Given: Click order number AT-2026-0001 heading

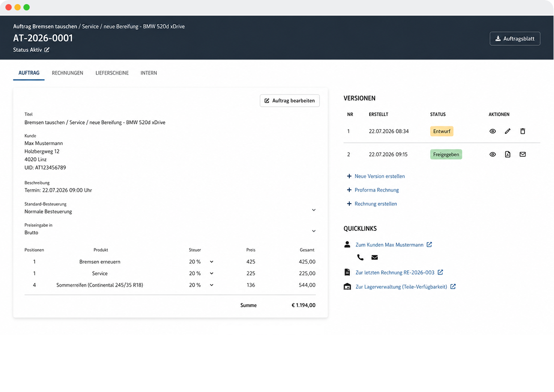Looking at the screenshot, I should 43,38.
